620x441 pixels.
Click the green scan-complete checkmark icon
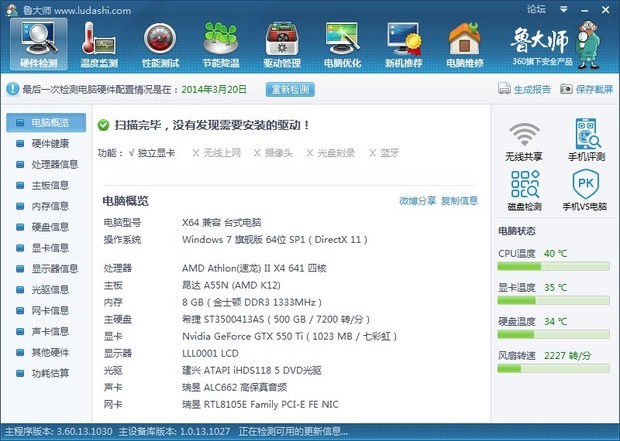pos(103,125)
